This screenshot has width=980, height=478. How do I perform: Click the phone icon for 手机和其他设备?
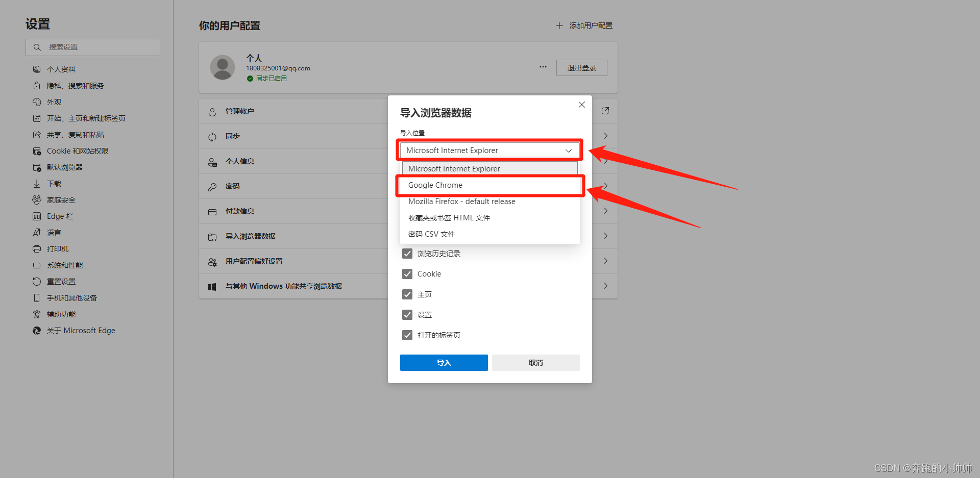tap(37, 298)
